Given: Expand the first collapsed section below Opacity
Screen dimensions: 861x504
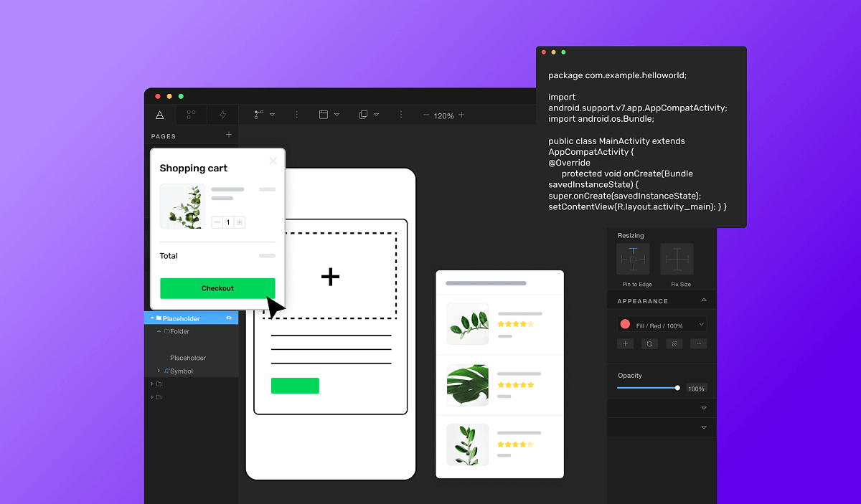Looking at the screenshot, I should (704, 408).
